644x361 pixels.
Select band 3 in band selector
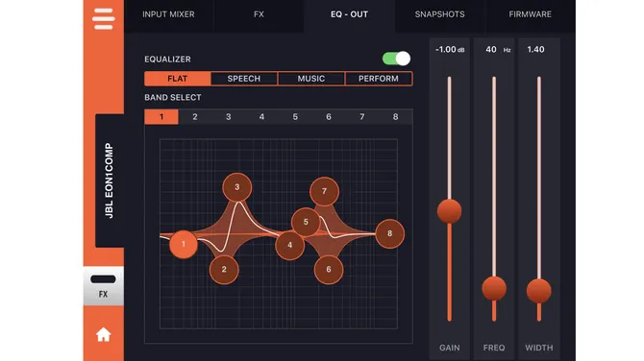point(229,117)
